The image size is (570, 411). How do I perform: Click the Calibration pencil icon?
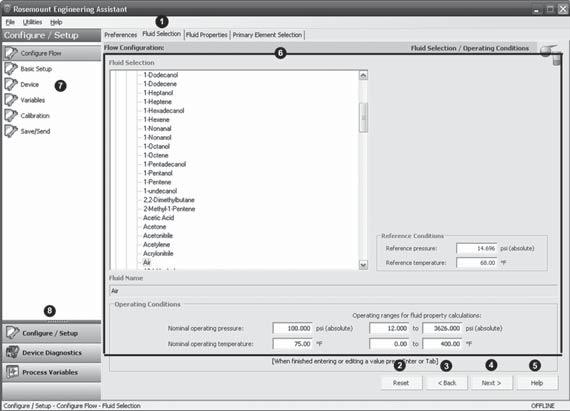(11, 116)
